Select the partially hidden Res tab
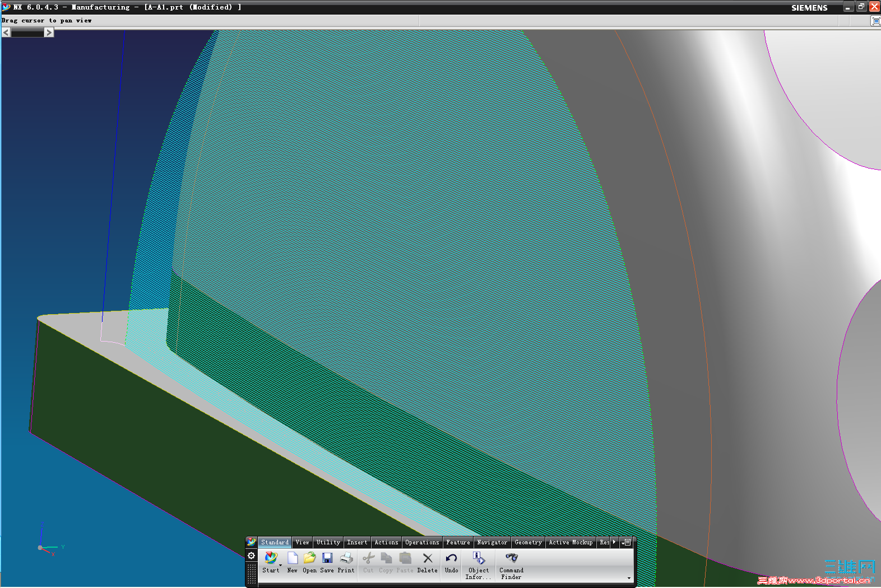Screen dimensions: 881x588 pyautogui.click(x=604, y=542)
